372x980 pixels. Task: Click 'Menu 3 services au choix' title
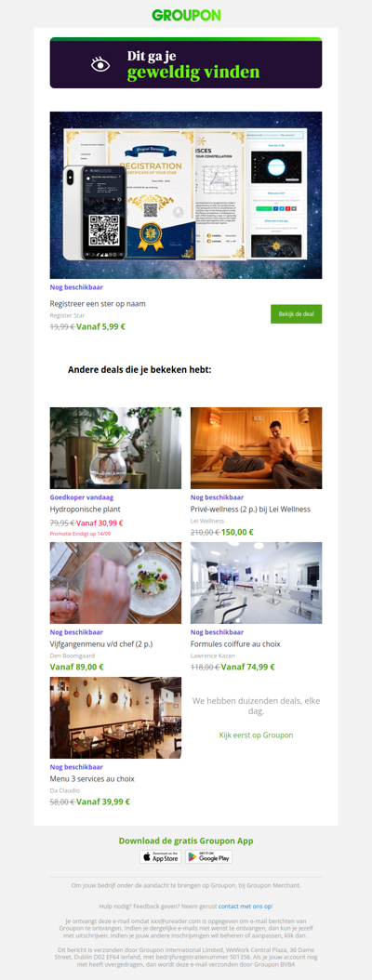point(92,779)
